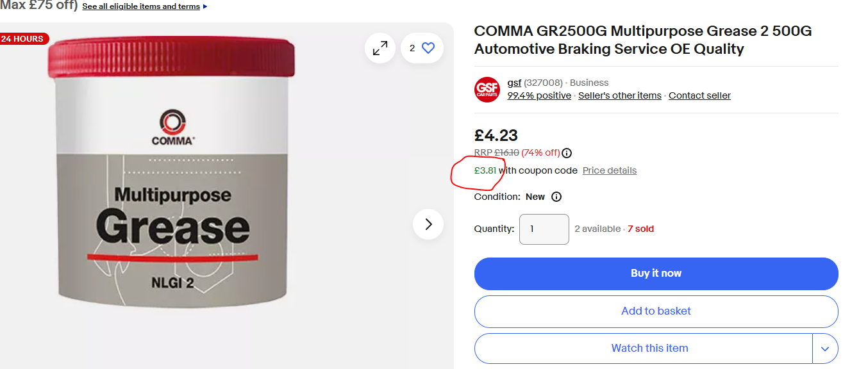Open GSF Car Parts seller logo

tap(487, 90)
